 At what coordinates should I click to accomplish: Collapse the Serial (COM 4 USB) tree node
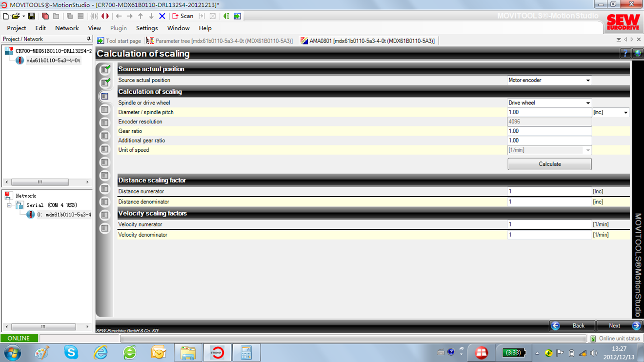point(9,205)
